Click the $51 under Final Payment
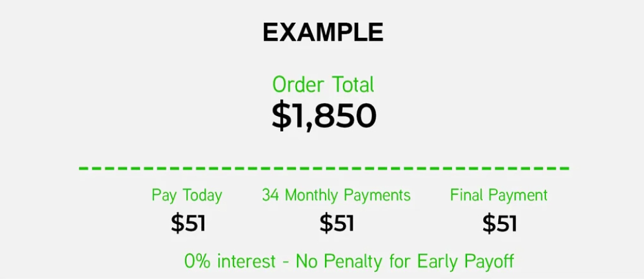The width and height of the screenshot is (644, 279). [x=499, y=223]
